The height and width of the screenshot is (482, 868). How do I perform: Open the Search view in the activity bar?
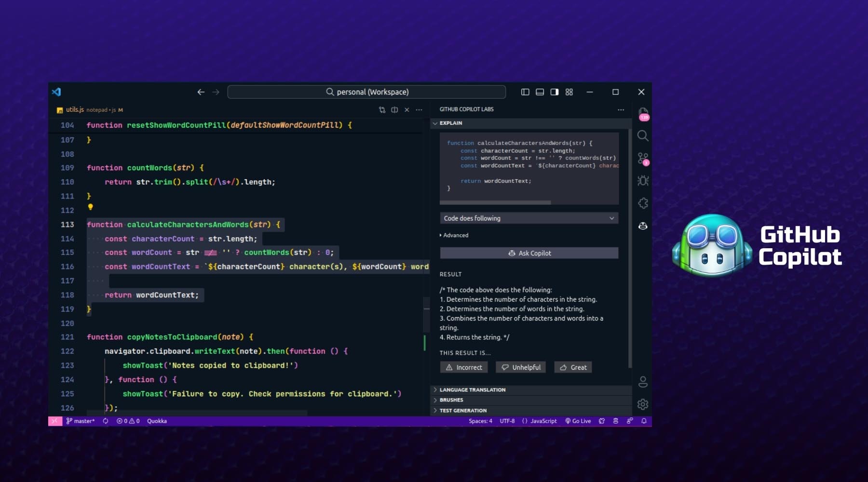[x=643, y=136]
